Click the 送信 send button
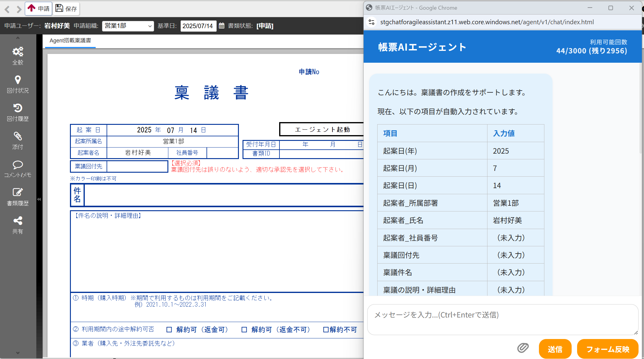The image size is (644, 359). [x=555, y=349]
